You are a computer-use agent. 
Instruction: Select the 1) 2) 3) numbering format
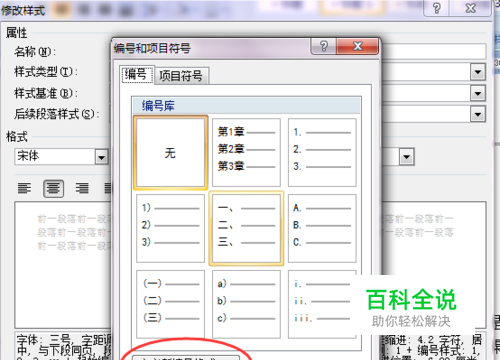[x=170, y=228]
